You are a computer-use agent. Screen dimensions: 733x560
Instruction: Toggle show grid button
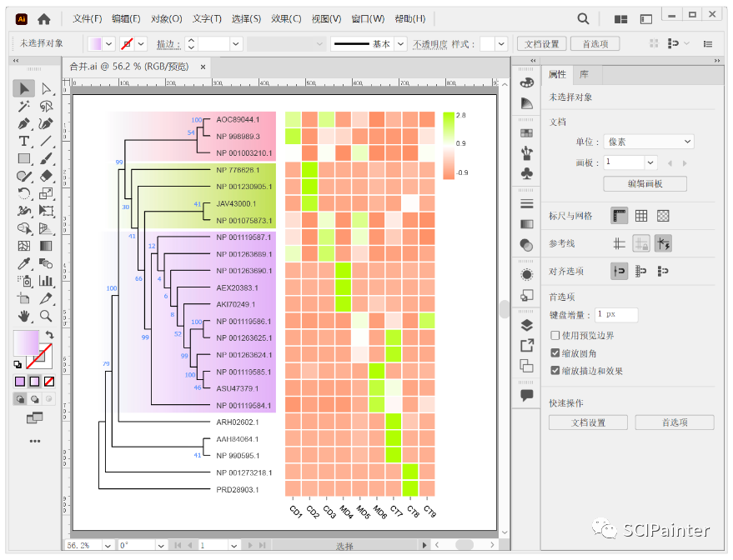tap(641, 216)
